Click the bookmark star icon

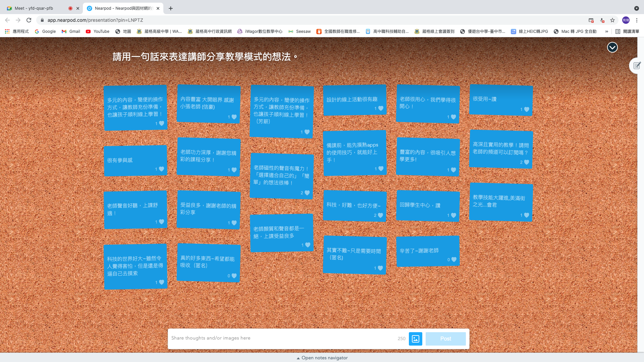click(x=612, y=20)
